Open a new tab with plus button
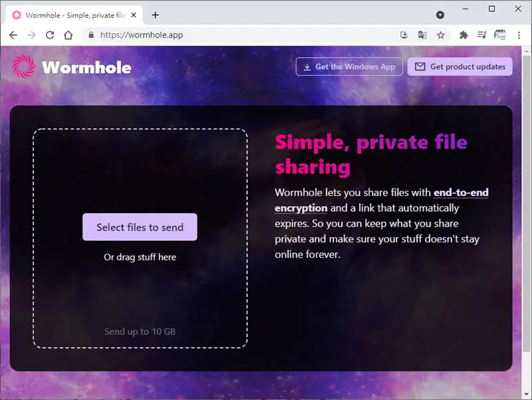532x400 pixels. (155, 15)
